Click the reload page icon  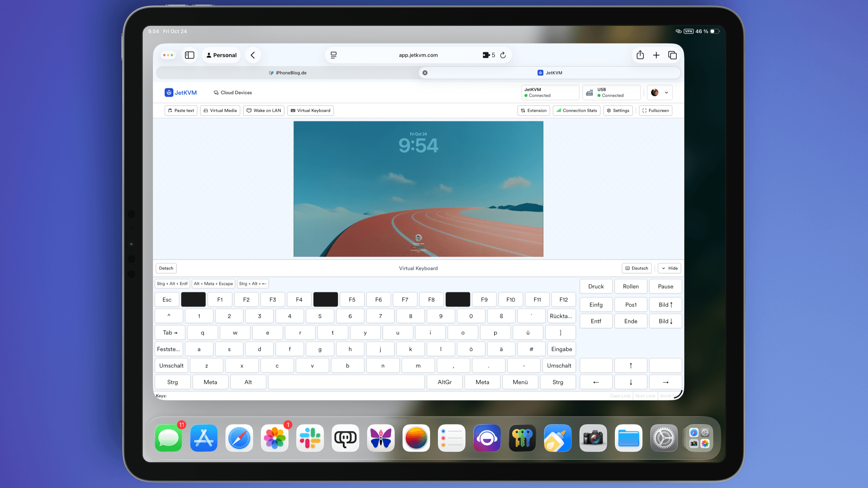[503, 55]
